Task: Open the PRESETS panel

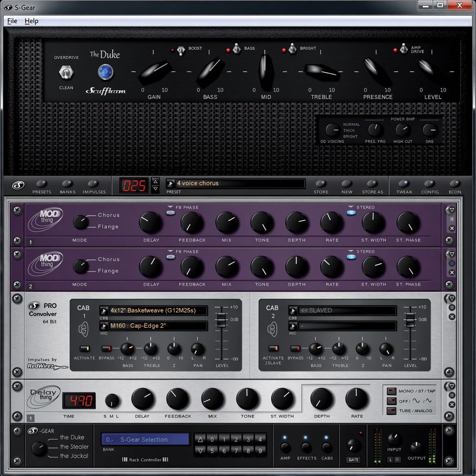Action: coord(41,184)
